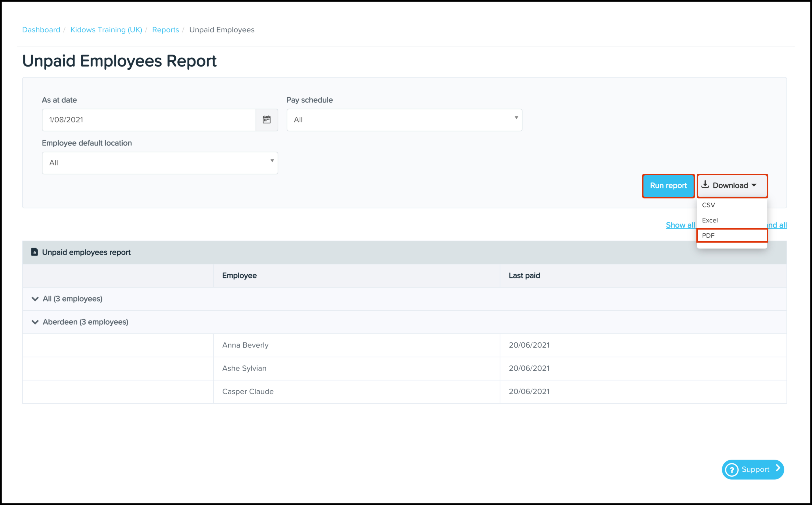Open the Kidows Training (UK) breadcrumb
This screenshot has height=505, width=812.
point(106,30)
